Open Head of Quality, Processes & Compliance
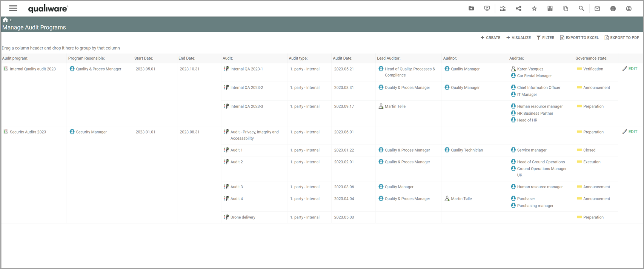Viewport: 644px width, 269px height. [410, 72]
